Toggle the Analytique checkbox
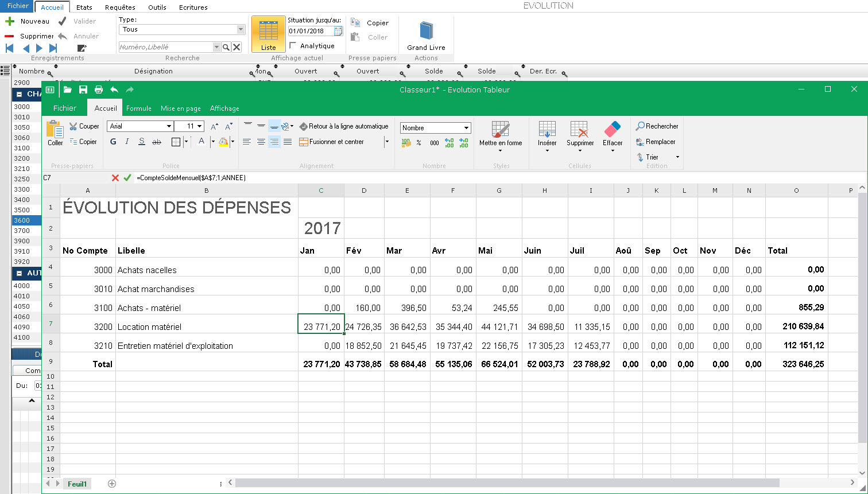The image size is (868, 494). [293, 45]
